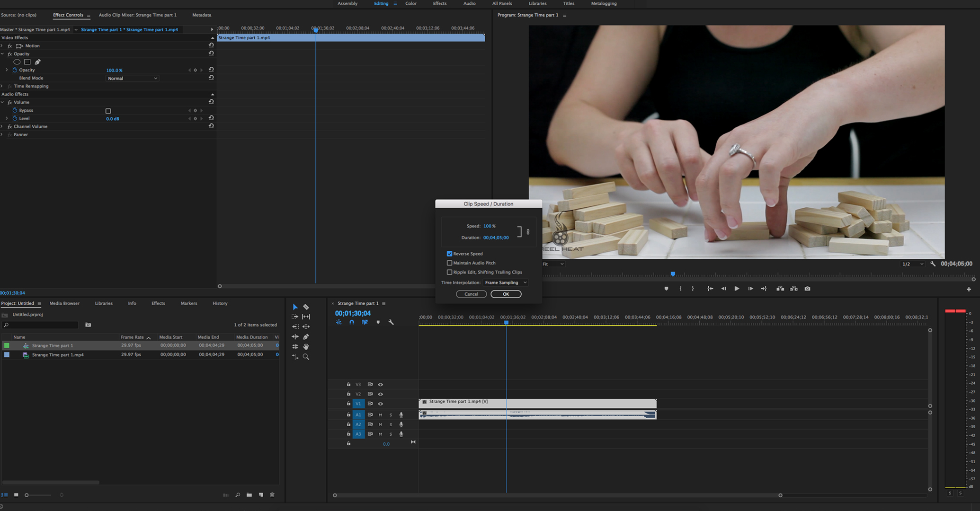Open program monitor Fit zoom dropdown
The width and height of the screenshot is (980, 511).
(553, 264)
